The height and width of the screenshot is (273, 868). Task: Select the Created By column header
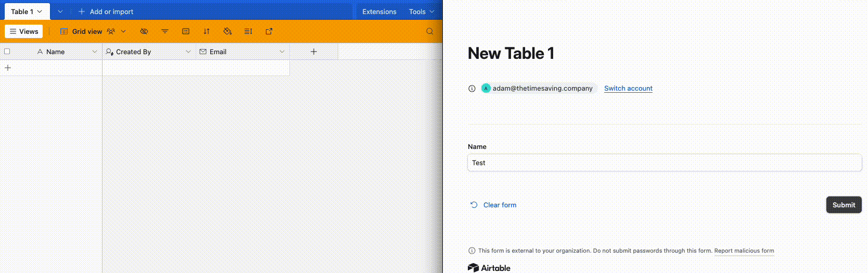coord(149,52)
